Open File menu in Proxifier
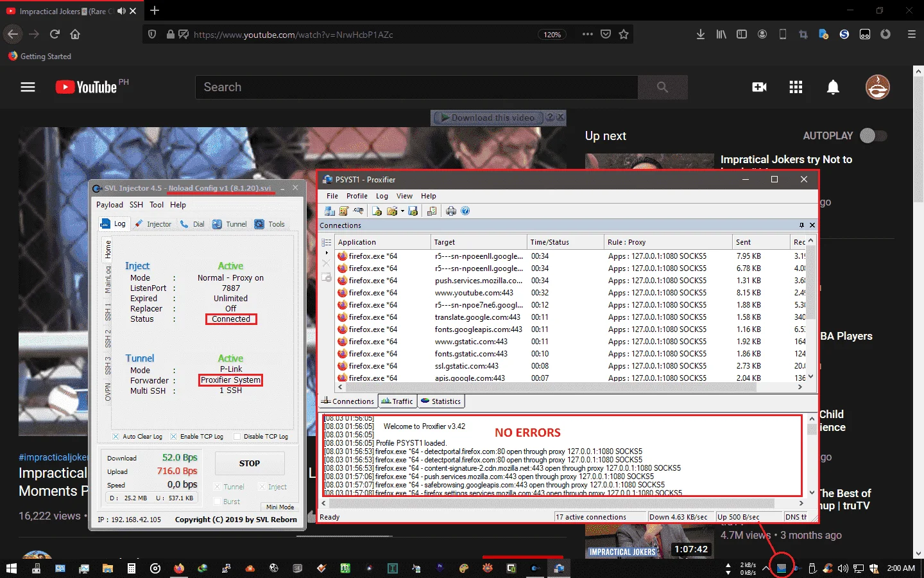 tap(332, 196)
